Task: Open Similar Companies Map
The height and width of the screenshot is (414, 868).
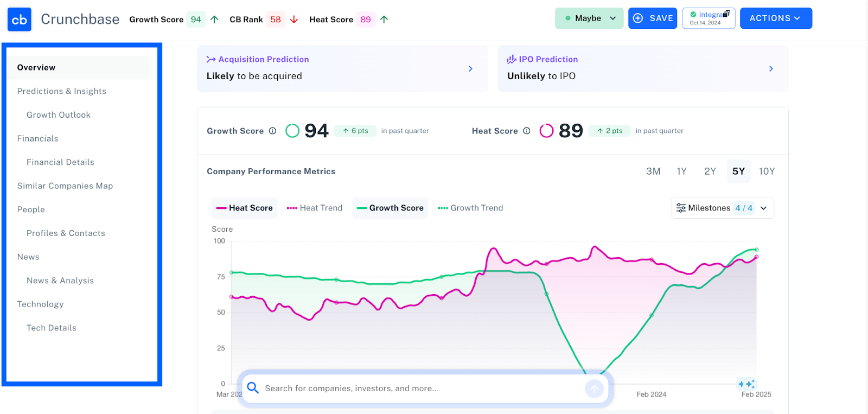Action: (65, 186)
